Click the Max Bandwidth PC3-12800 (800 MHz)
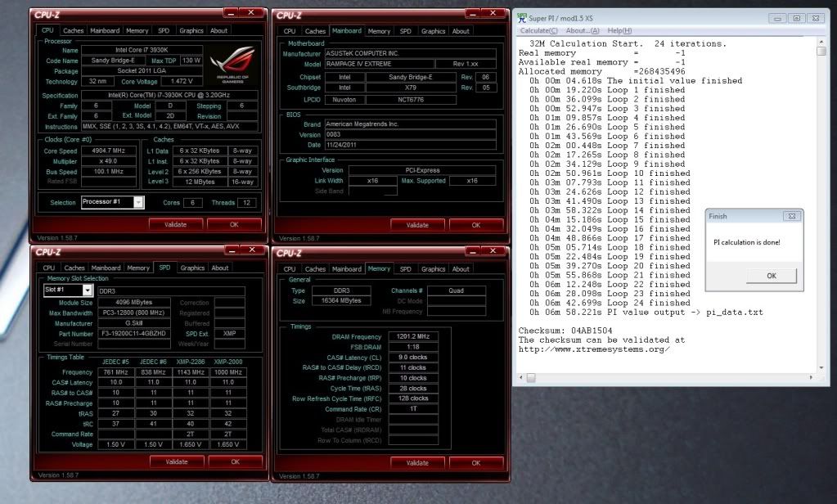This screenshot has width=837, height=504. click(x=134, y=313)
